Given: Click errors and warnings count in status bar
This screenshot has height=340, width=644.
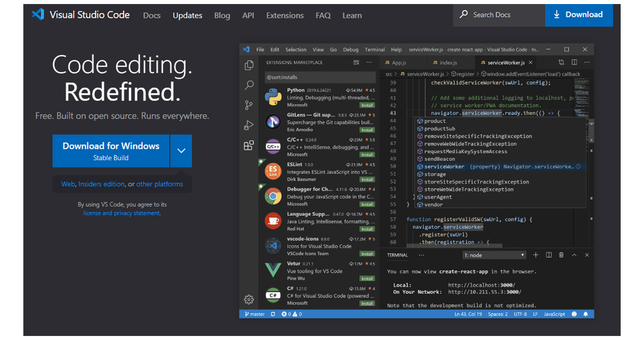Looking at the screenshot, I should pyautogui.click(x=292, y=314).
